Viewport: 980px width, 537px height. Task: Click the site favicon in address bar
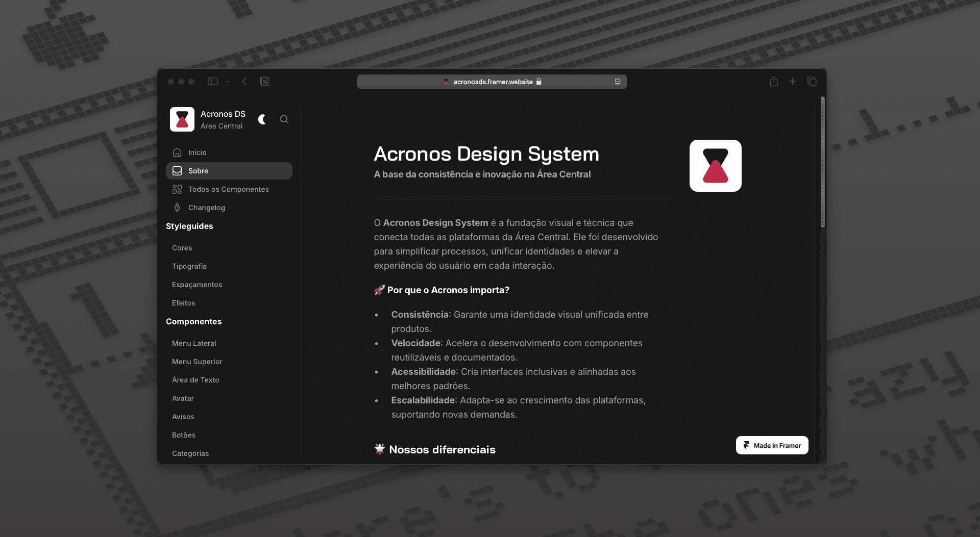click(x=447, y=82)
